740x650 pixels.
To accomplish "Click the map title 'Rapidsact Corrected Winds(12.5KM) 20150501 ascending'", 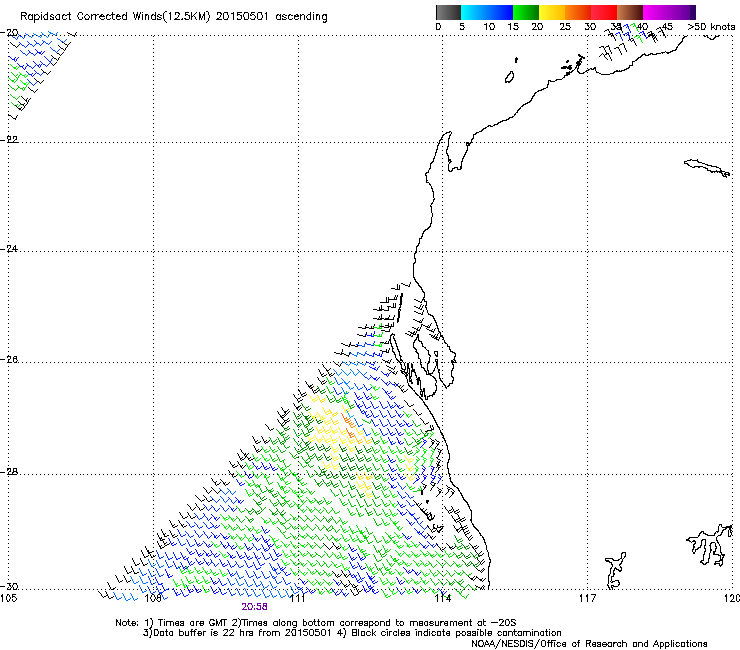I will [174, 17].
